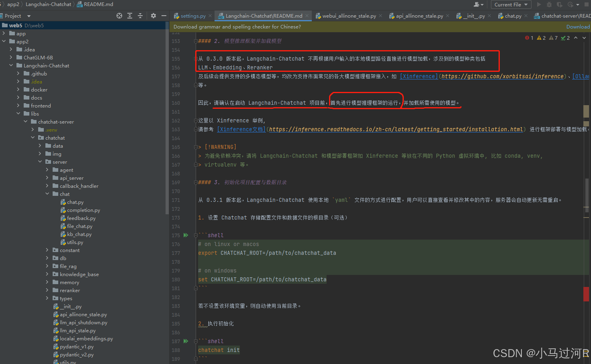Click the Run button in top toolbar
591x364 pixels.
[539, 4]
